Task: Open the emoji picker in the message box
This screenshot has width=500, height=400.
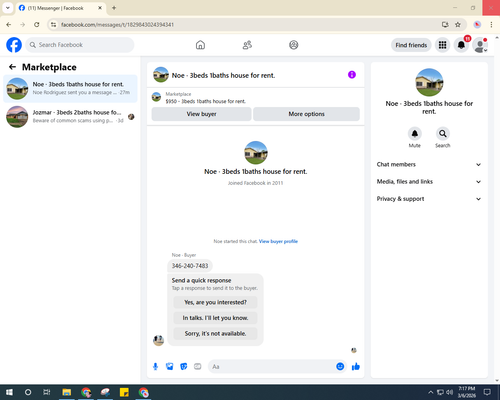Action: 340,367
